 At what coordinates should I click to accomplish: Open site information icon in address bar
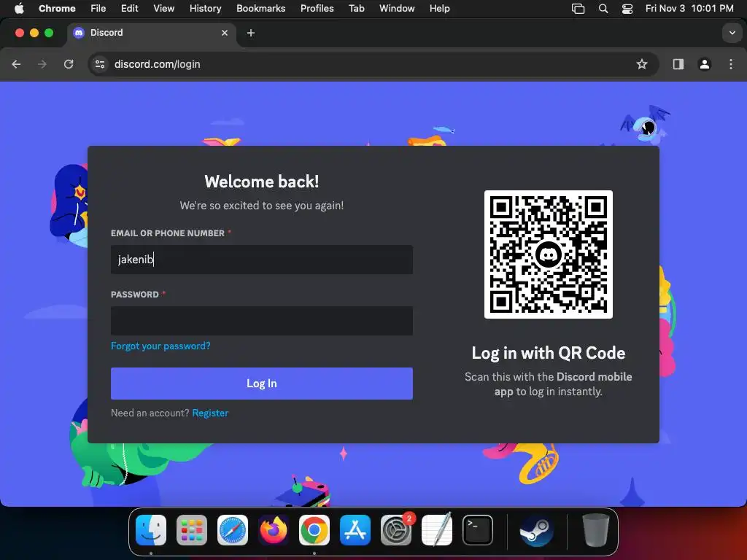tap(99, 64)
